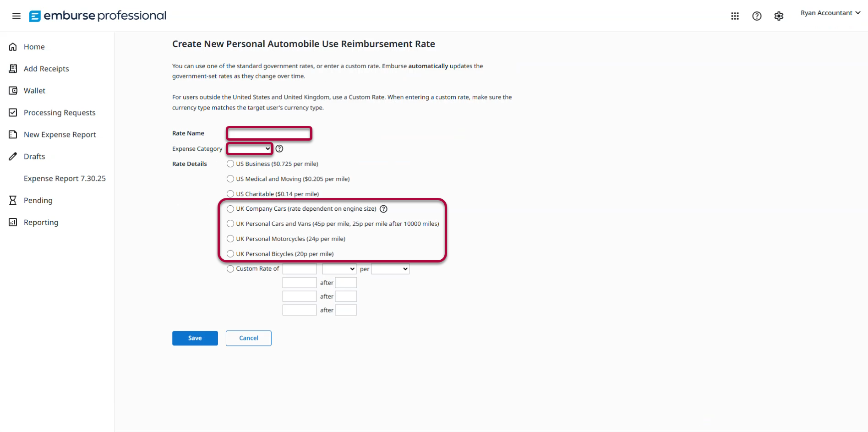868x432 pixels.
Task: Open the custom rate currency dropdown
Action: point(339,269)
